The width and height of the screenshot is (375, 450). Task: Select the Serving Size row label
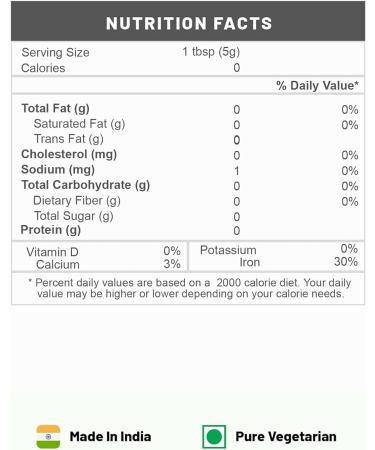click(x=55, y=52)
